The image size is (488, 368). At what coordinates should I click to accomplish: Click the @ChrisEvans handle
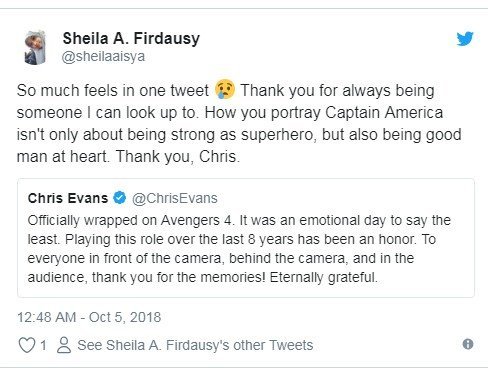coord(175,198)
